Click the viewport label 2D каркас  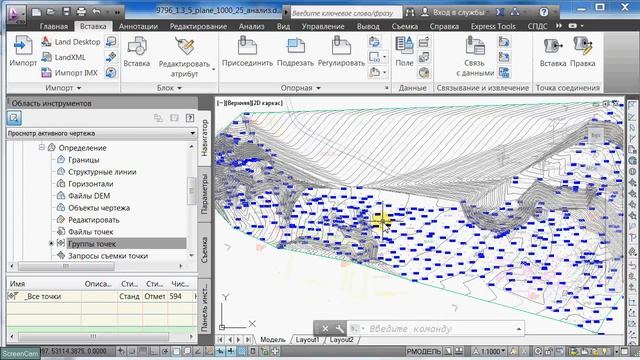pyautogui.click(x=267, y=103)
